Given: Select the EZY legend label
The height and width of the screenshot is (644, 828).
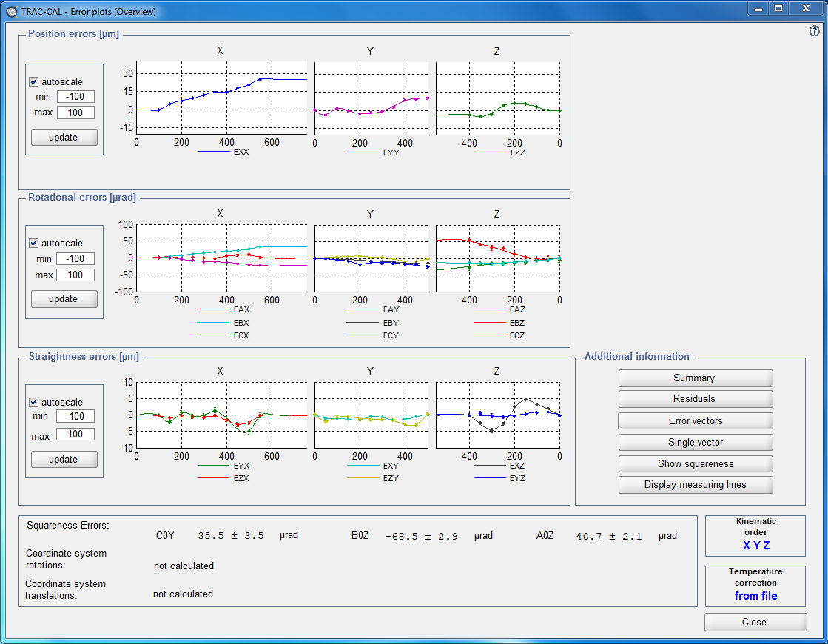Looking at the screenshot, I should [x=391, y=478].
